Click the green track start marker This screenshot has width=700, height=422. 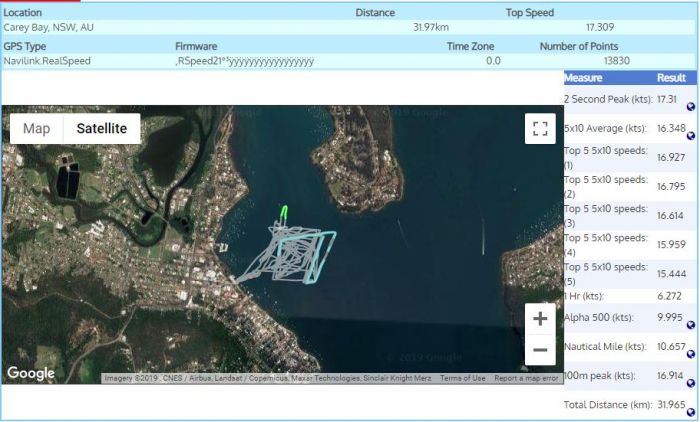click(285, 212)
